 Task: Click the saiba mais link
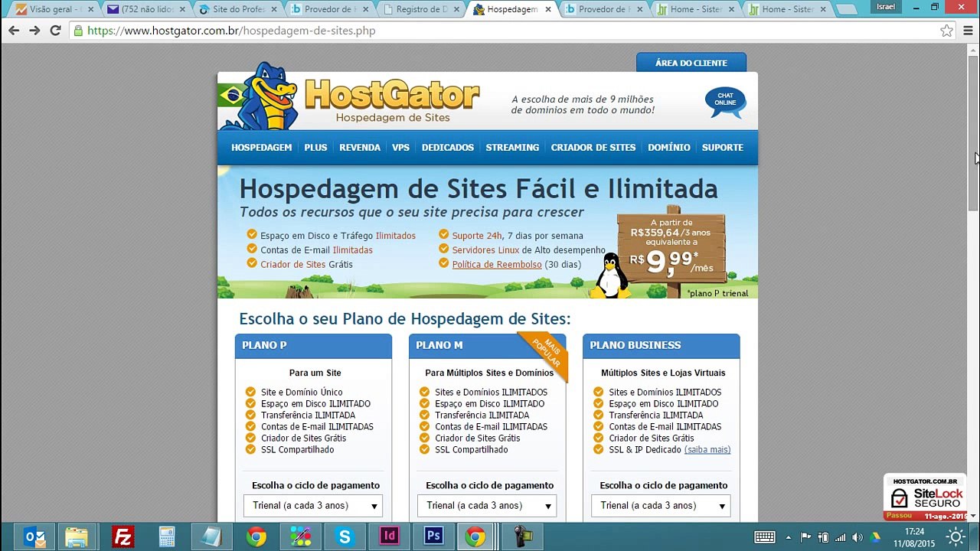click(707, 450)
